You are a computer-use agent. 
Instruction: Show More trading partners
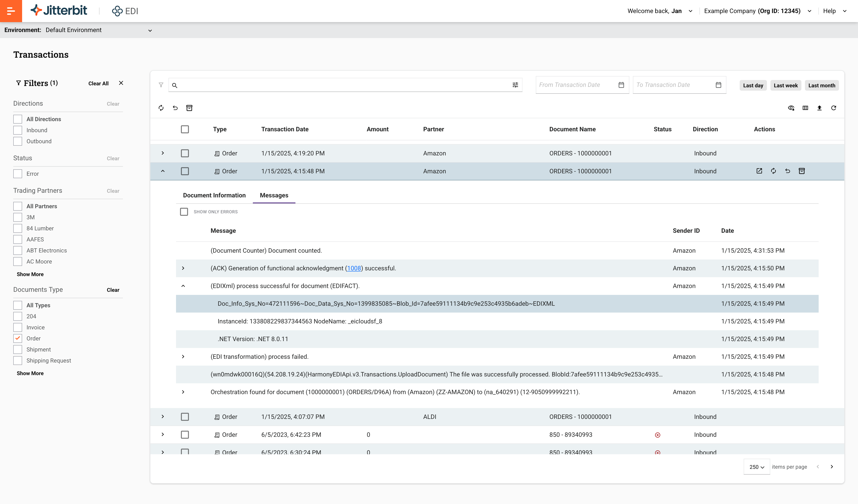(30, 274)
